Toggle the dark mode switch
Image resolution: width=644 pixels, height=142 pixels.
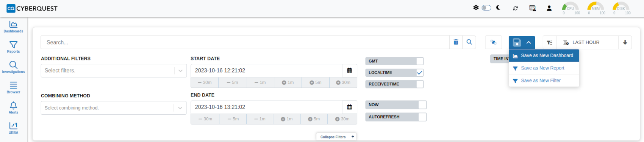tap(486, 8)
